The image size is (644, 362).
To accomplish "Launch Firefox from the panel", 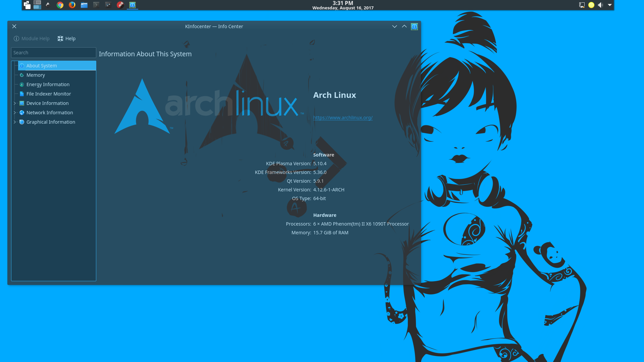I will tap(72, 5).
